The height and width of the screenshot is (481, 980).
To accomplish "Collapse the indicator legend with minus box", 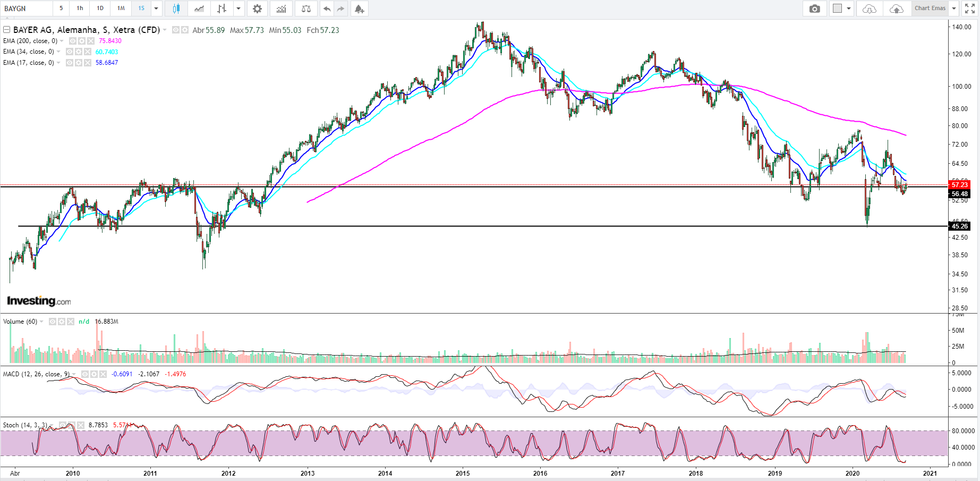I will [7, 30].
